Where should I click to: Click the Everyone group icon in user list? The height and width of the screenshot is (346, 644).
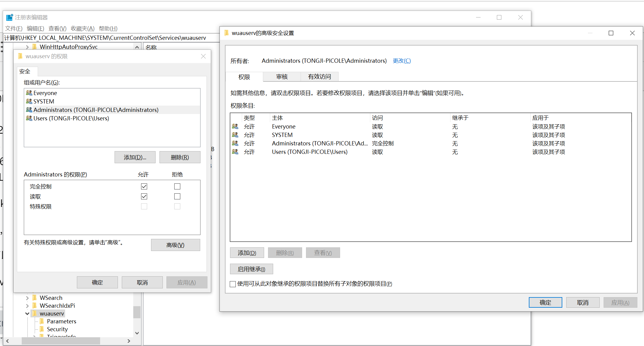click(29, 93)
